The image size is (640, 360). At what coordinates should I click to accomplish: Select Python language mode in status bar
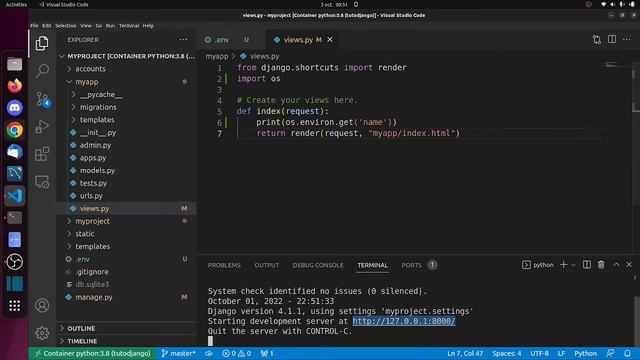tap(585, 353)
